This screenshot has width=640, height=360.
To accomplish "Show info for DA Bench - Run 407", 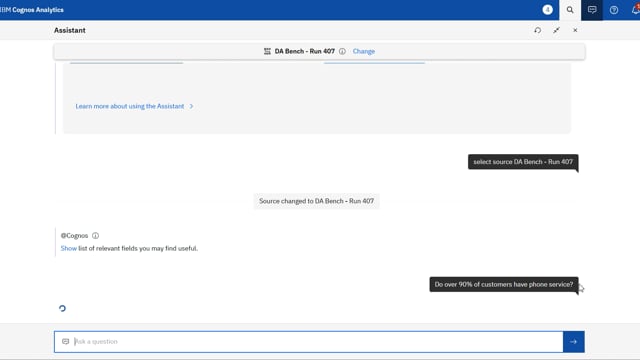I will pos(342,51).
